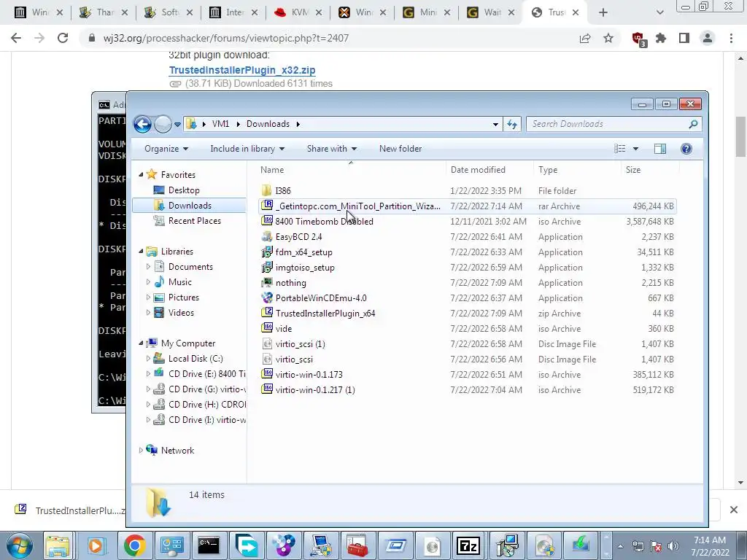Click New folder button
Image resolution: width=747 pixels, height=560 pixels.
point(400,149)
